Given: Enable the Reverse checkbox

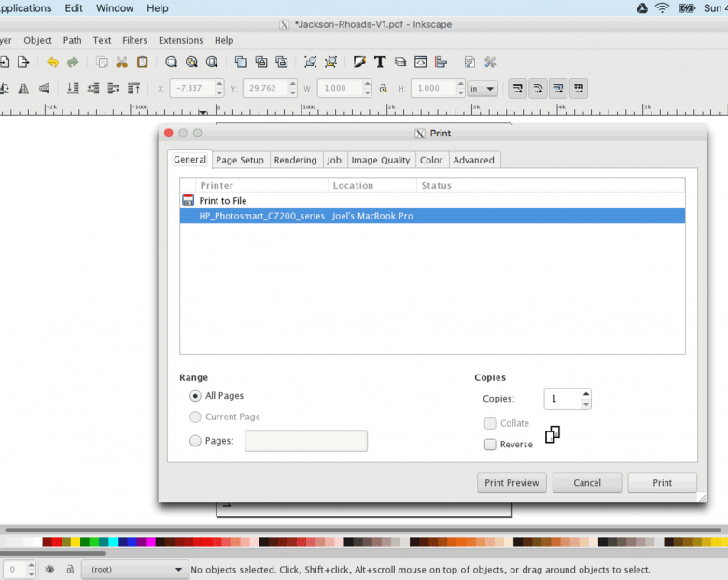Looking at the screenshot, I should [x=490, y=445].
